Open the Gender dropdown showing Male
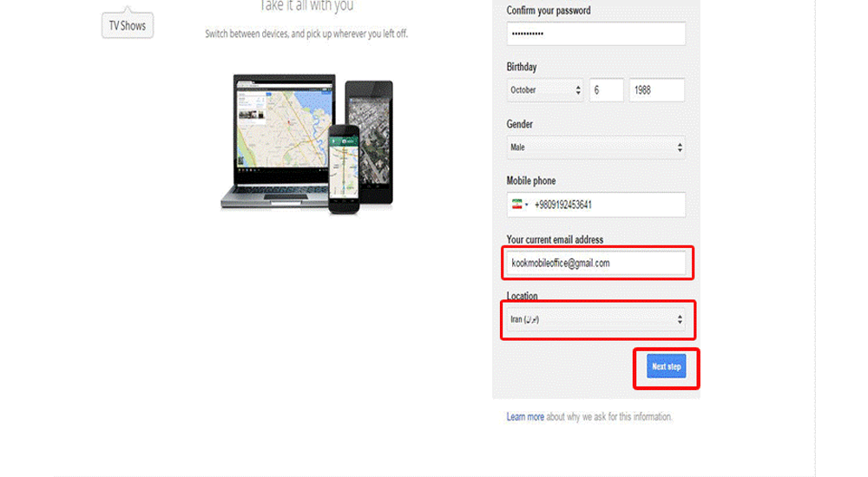The width and height of the screenshot is (868, 477). [595, 147]
